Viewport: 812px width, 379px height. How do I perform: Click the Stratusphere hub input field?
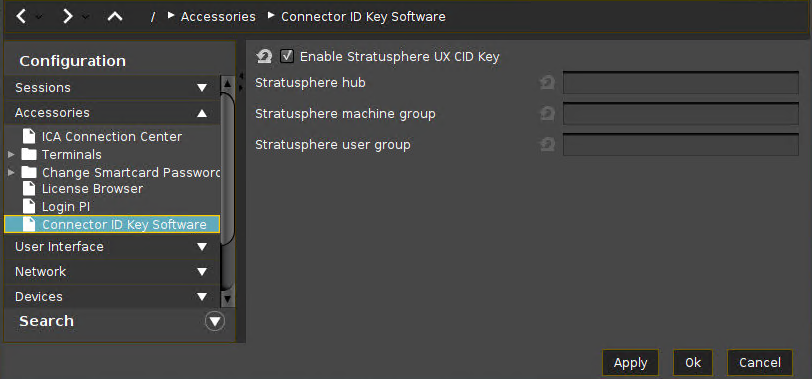680,82
